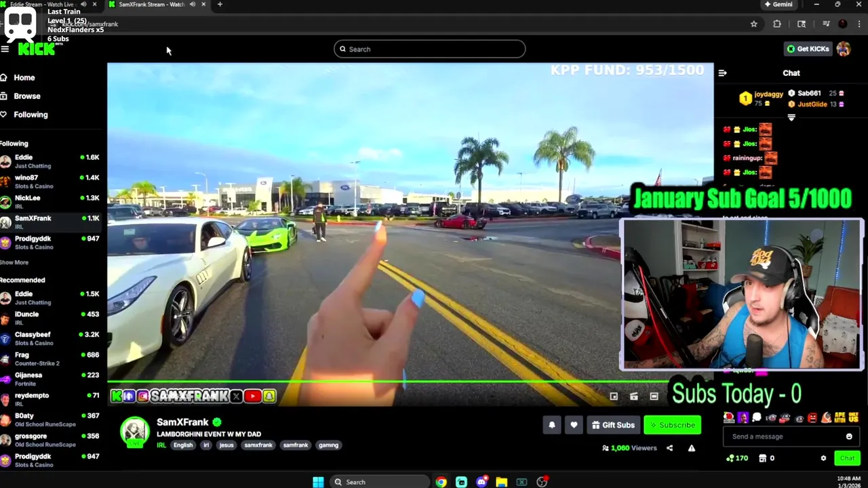Report stream with warning triangle icon
This screenshot has height=488, width=868.
[x=692, y=448]
